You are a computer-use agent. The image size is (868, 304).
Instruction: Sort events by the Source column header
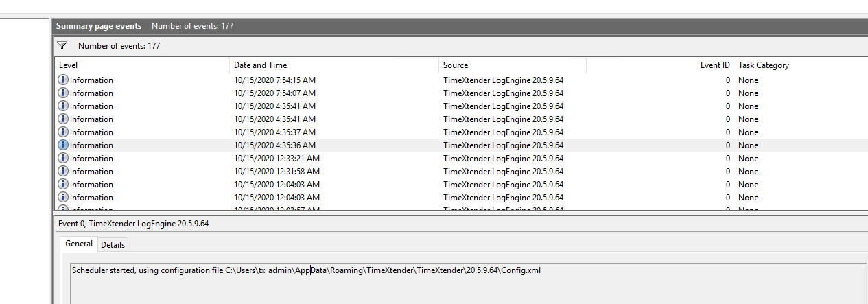tap(513, 65)
